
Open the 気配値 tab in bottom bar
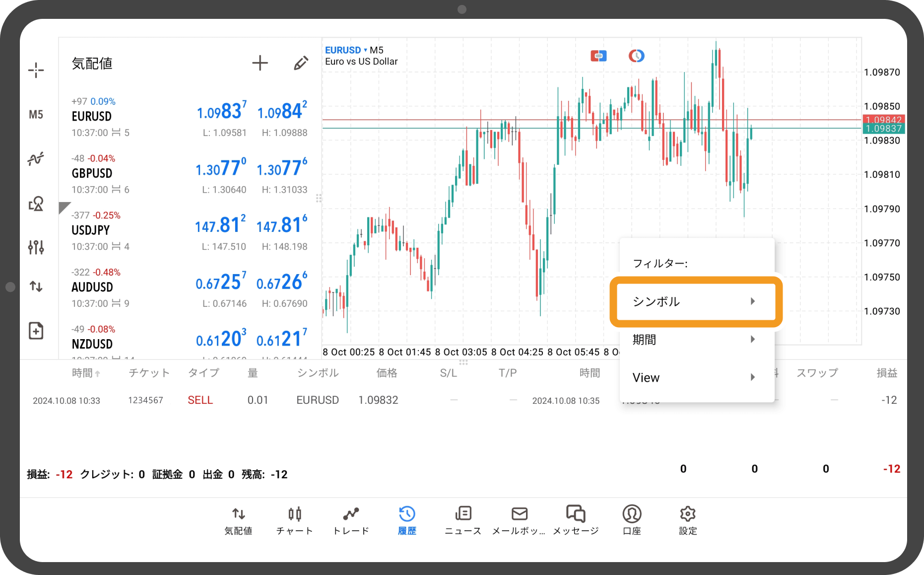[238, 521]
